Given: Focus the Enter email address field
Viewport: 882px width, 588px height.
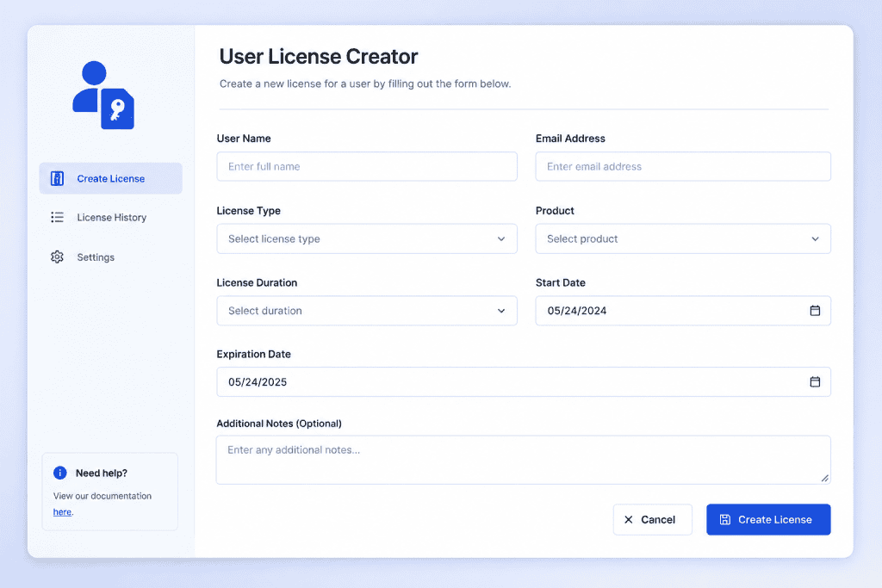Looking at the screenshot, I should [x=683, y=166].
